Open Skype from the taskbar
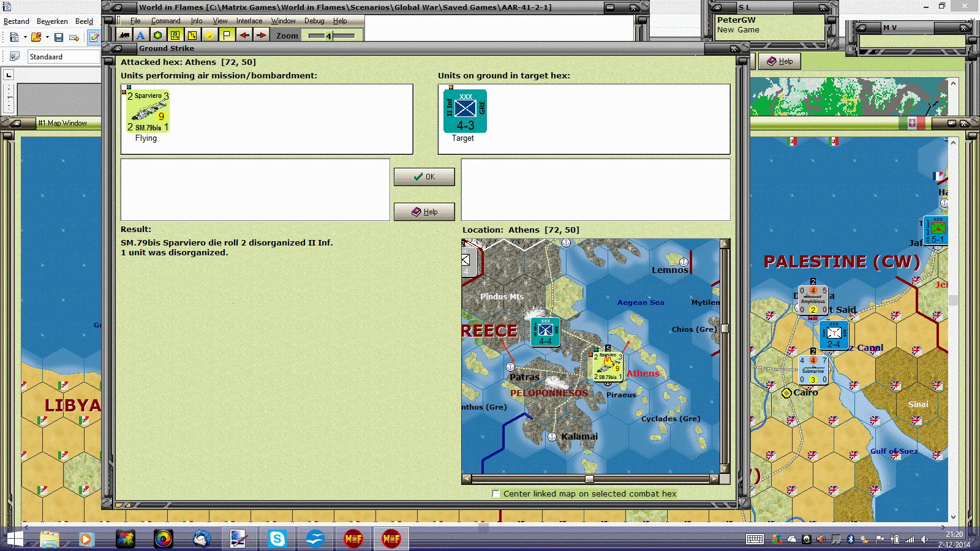 pos(277,539)
